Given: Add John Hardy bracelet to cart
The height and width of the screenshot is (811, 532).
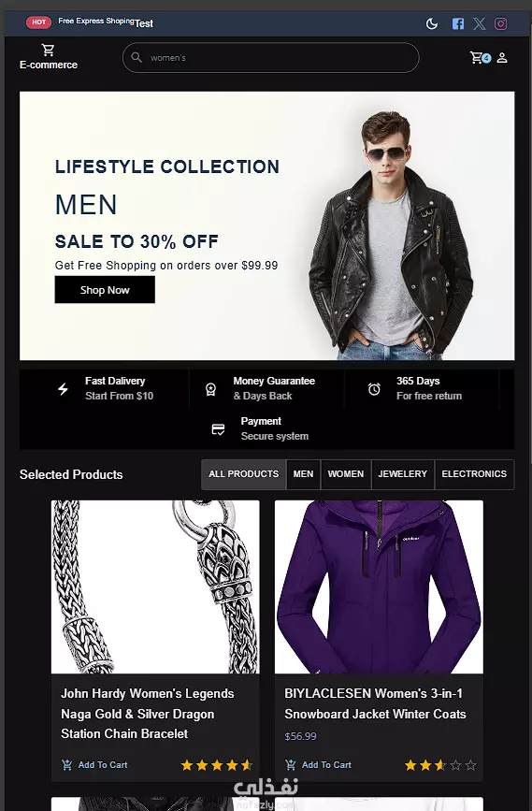Looking at the screenshot, I should pos(94,765).
